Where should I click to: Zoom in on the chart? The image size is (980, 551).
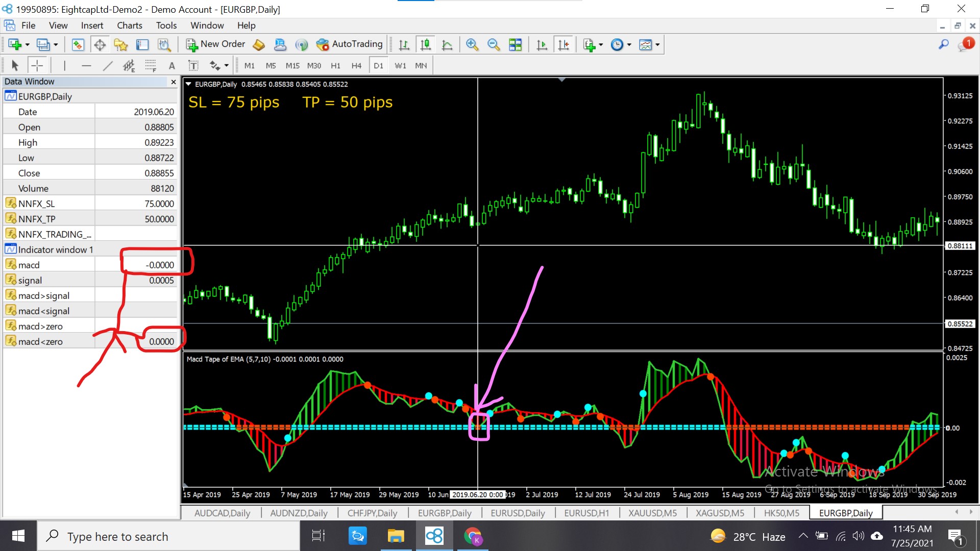[x=472, y=45]
